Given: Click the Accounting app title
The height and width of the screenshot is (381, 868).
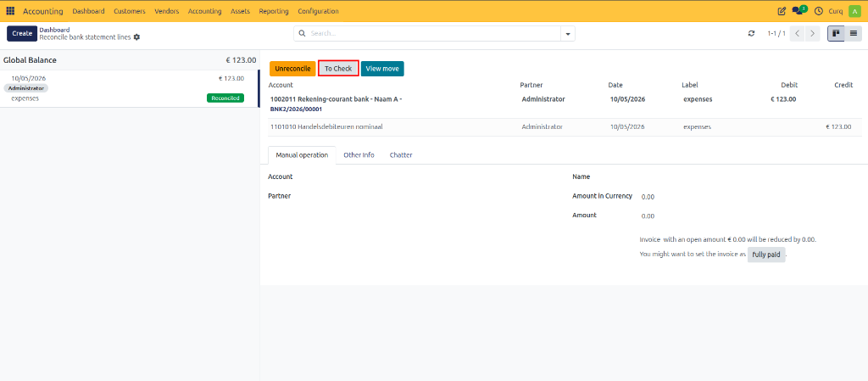Looking at the screenshot, I should pos(42,11).
